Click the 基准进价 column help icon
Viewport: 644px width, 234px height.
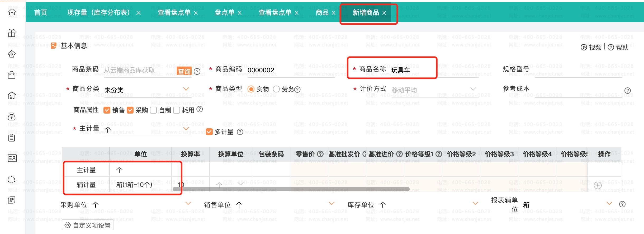point(400,154)
